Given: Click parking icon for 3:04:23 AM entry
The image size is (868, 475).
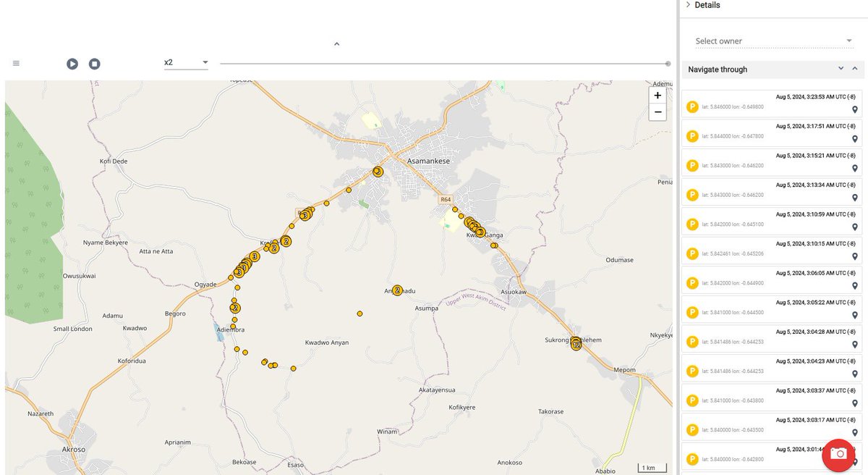Looking at the screenshot, I should (x=692, y=371).
